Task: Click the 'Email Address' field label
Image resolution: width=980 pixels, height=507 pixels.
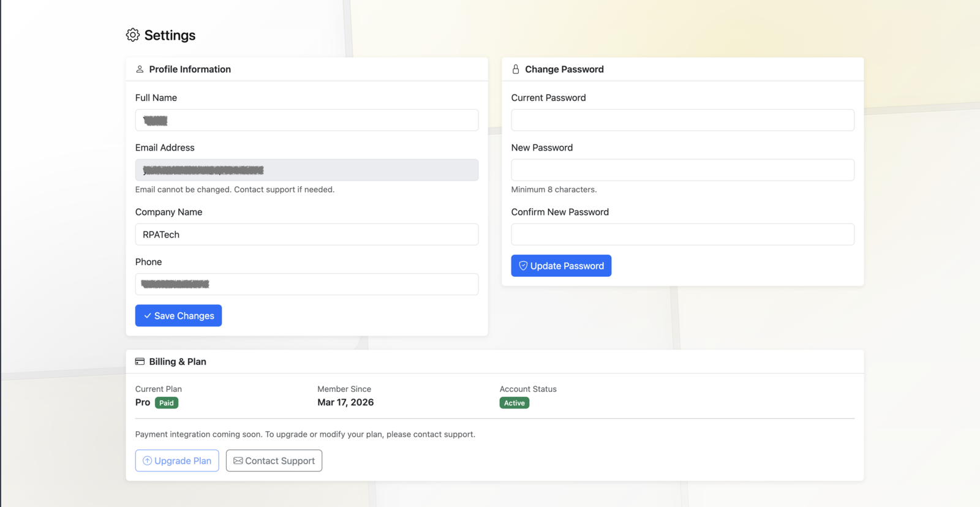Action: point(165,148)
